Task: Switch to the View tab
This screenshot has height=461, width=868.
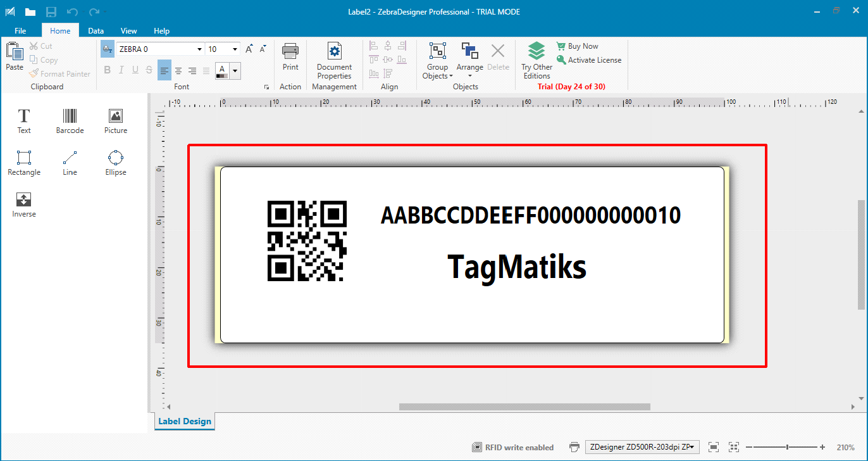Action: pos(129,30)
